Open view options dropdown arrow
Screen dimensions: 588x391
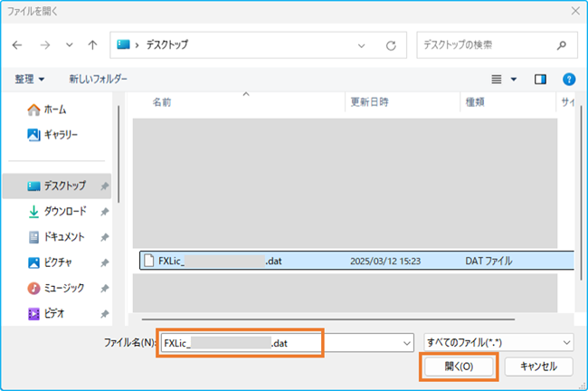[x=514, y=79]
